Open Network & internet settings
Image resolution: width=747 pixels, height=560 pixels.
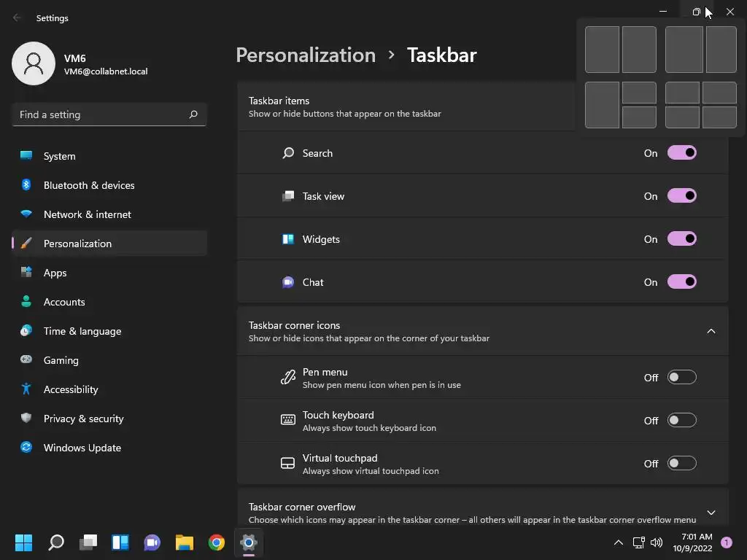109,214
